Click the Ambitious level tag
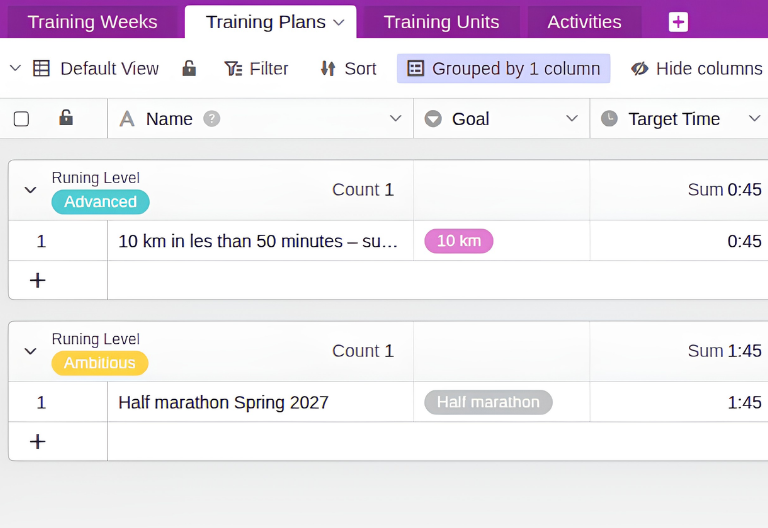 tap(100, 363)
